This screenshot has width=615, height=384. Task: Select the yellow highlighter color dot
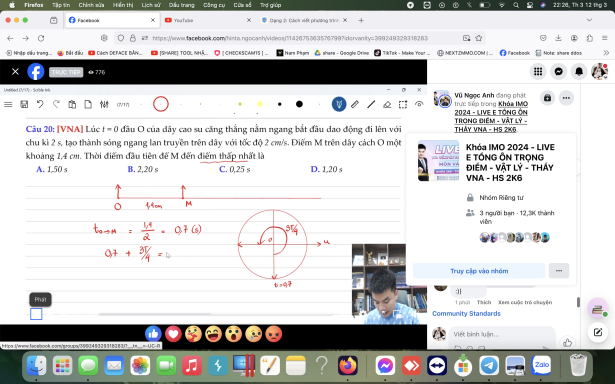[260, 104]
